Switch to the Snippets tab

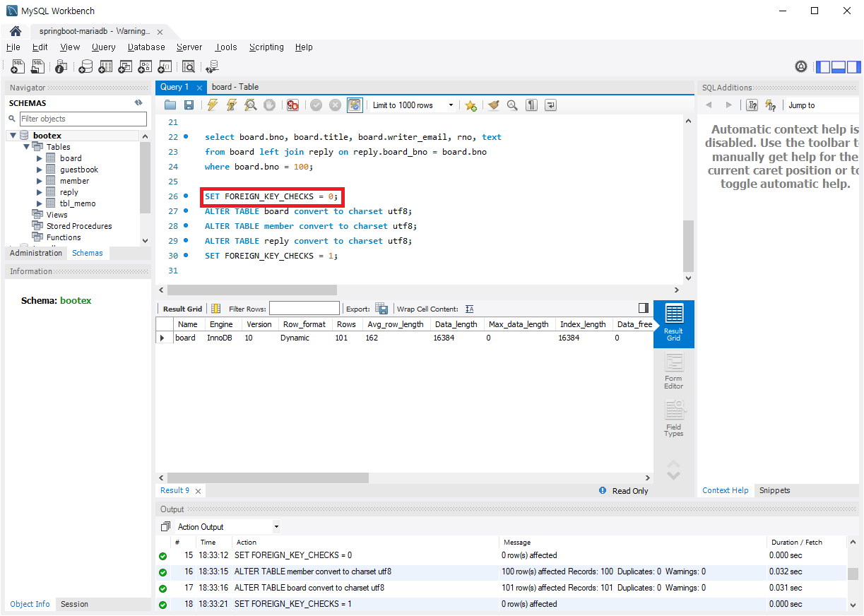pos(774,490)
